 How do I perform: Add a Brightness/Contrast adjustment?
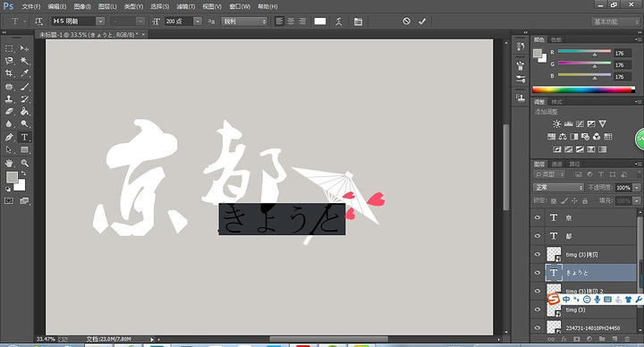pos(557,123)
